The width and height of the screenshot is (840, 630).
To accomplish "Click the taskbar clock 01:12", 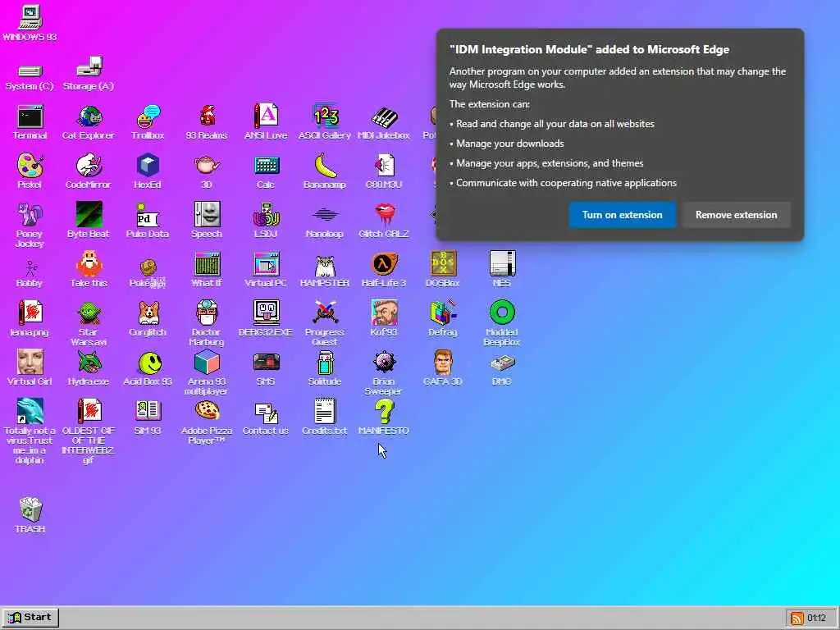I will (816, 619).
